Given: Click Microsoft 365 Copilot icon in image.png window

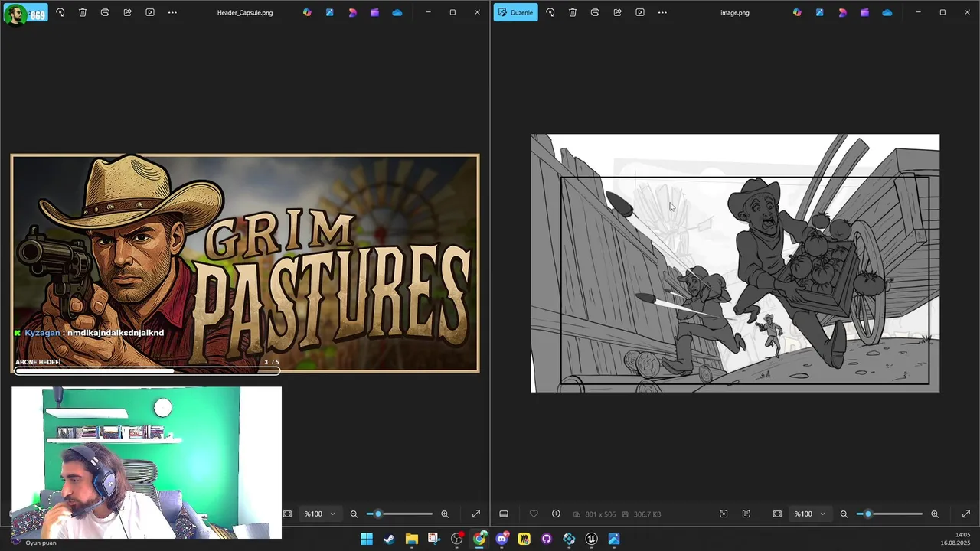Looking at the screenshot, I should [797, 12].
